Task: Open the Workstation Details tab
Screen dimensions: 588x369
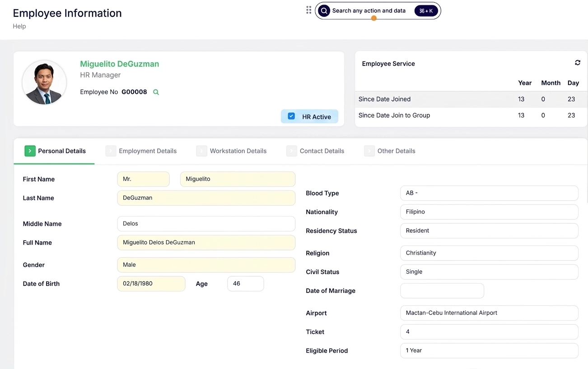Action: [238, 151]
